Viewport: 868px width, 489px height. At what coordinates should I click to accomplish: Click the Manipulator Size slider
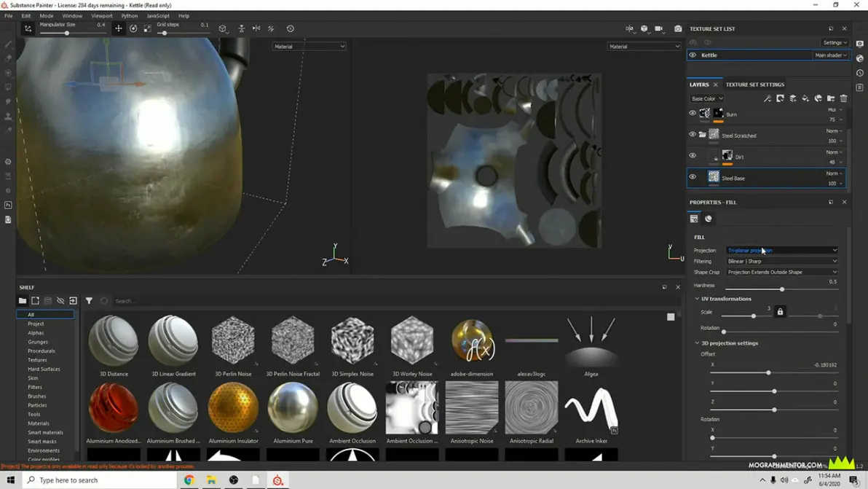[72, 34]
